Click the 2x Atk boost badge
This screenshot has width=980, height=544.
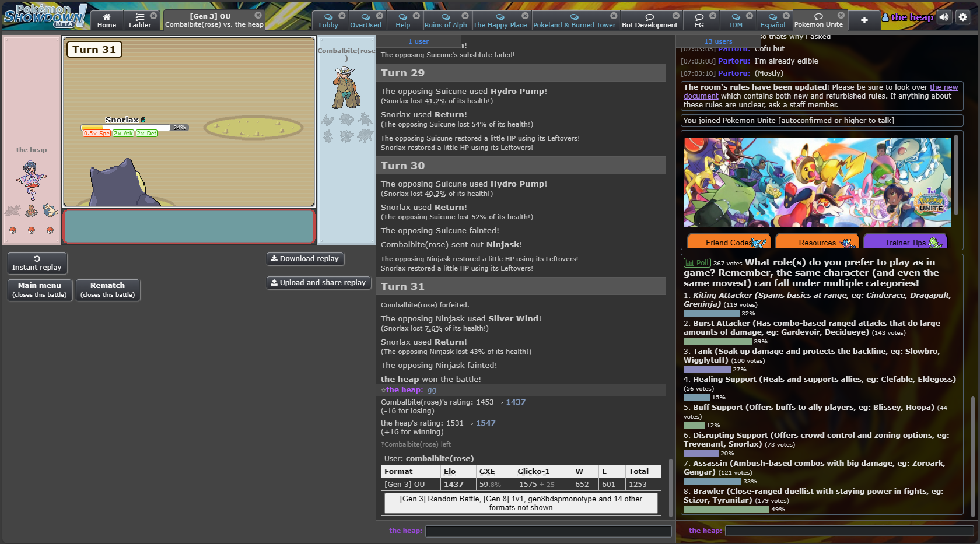coord(124,134)
